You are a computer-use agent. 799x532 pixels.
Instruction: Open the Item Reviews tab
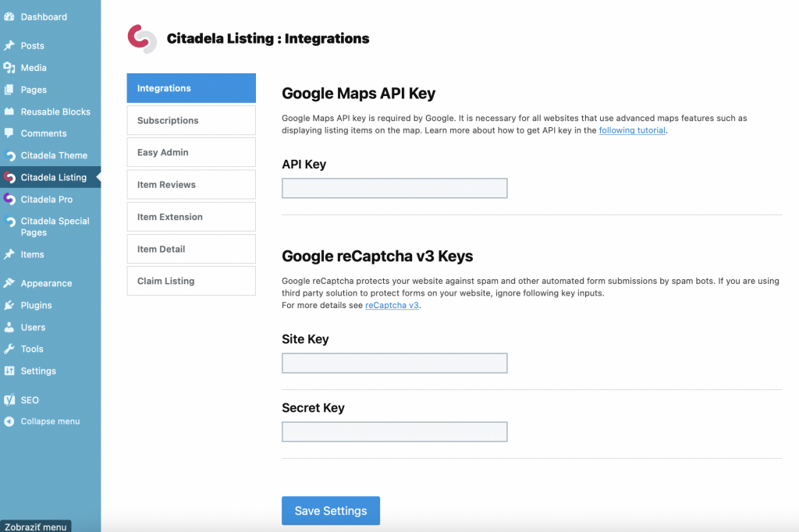[x=191, y=184]
